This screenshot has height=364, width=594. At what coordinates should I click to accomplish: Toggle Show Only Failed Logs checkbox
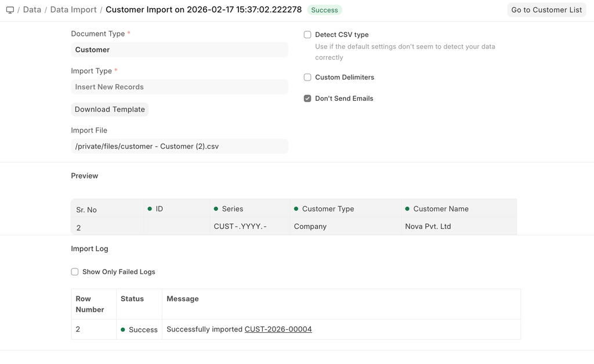click(x=75, y=272)
